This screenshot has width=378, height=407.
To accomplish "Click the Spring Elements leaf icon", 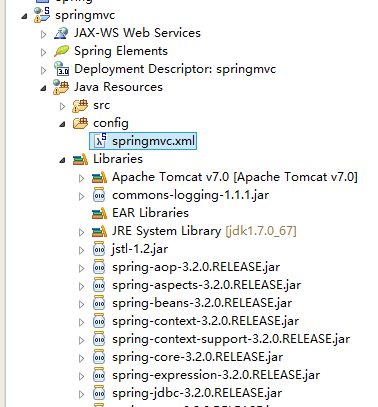I will pyautogui.click(x=61, y=51).
